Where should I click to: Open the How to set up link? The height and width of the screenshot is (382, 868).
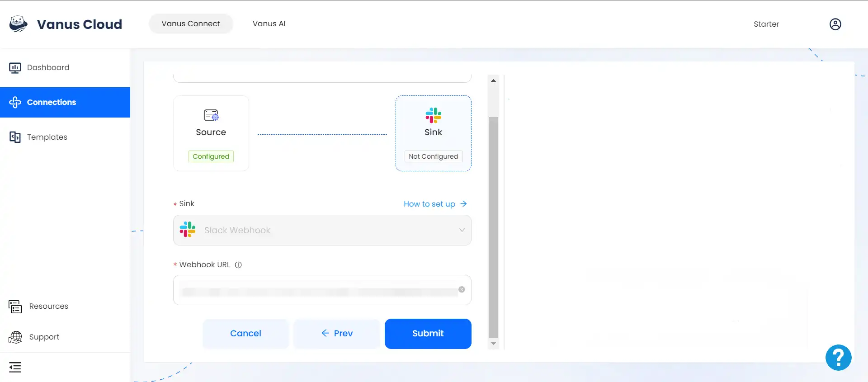pos(435,204)
